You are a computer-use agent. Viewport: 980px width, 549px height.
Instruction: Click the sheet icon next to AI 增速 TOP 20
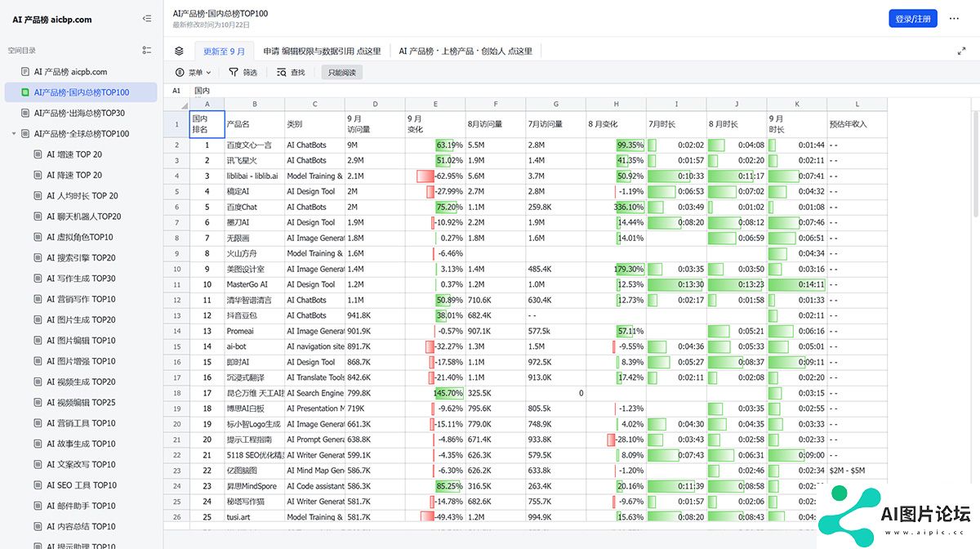pyautogui.click(x=38, y=154)
